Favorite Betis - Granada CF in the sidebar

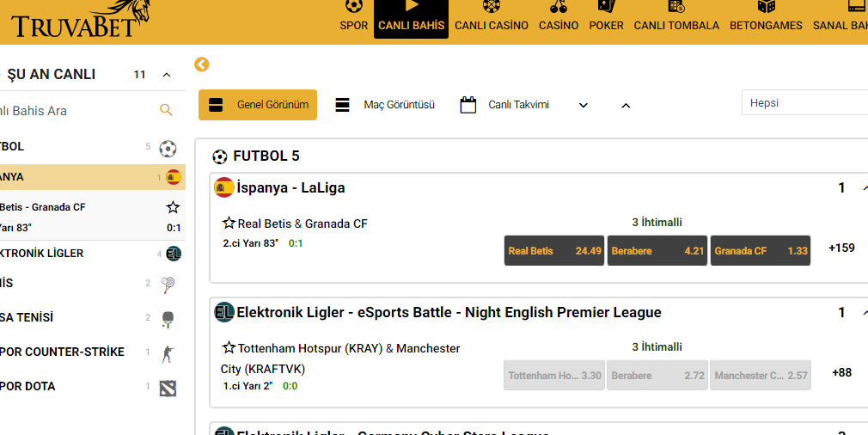pyautogui.click(x=173, y=207)
